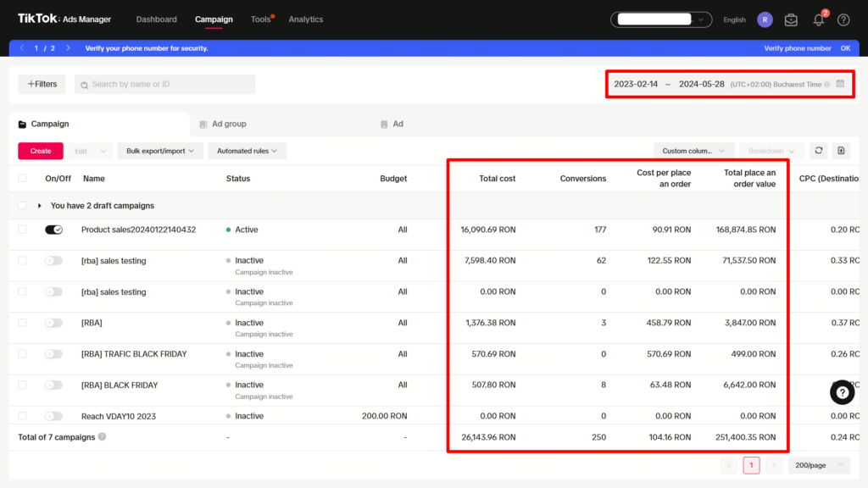Tick the [RBA] TRAFIC BLACK FRIDAY checkbox
868x488 pixels.
[22, 353]
